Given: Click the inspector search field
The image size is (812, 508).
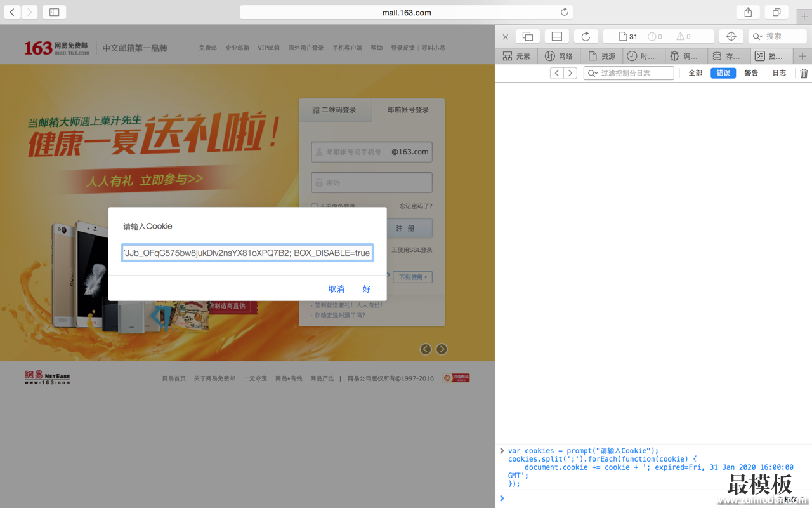Looking at the screenshot, I should 777,36.
